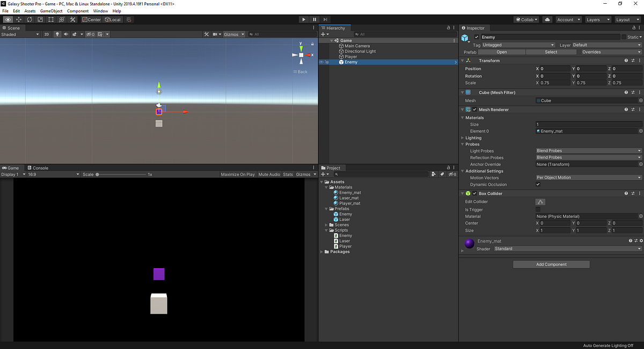Open the Light Probes Blend Probes dropdown
Viewport: 644px width, 349px height.
click(588, 150)
